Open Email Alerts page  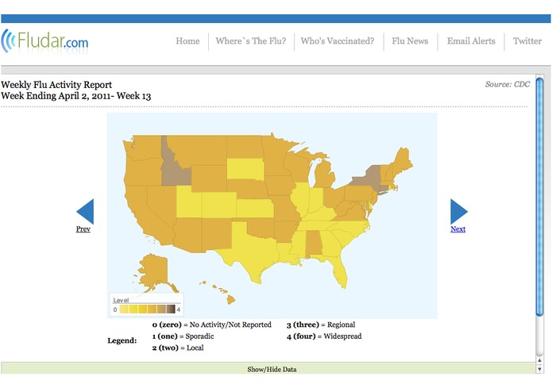click(471, 41)
